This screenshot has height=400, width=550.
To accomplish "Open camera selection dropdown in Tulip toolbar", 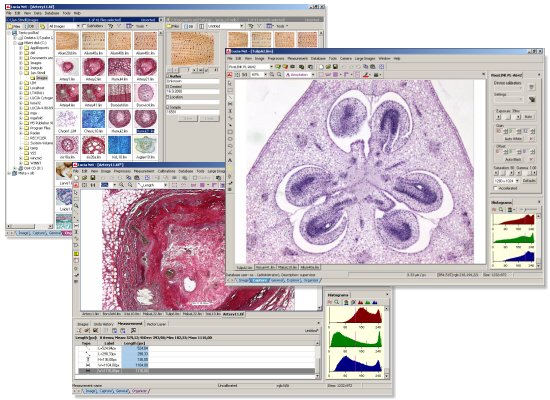I will [x=271, y=67].
